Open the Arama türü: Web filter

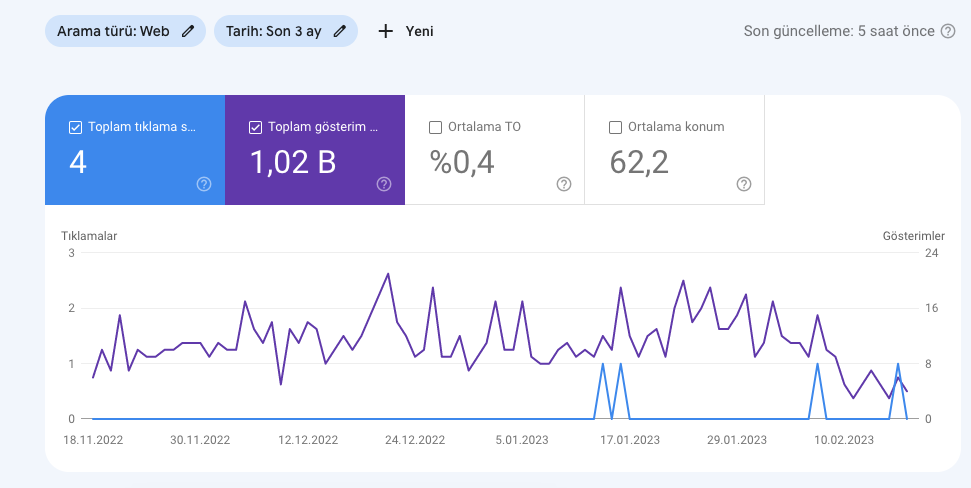[125, 32]
